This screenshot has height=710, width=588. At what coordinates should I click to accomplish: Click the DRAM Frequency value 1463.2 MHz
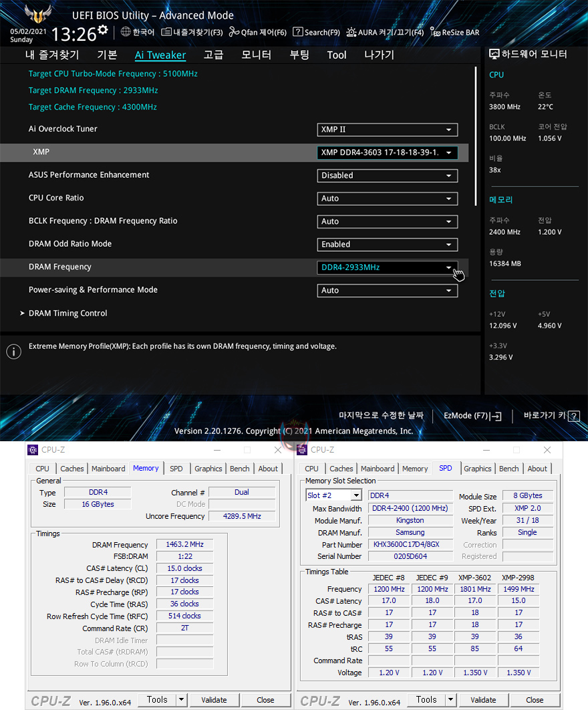click(184, 544)
